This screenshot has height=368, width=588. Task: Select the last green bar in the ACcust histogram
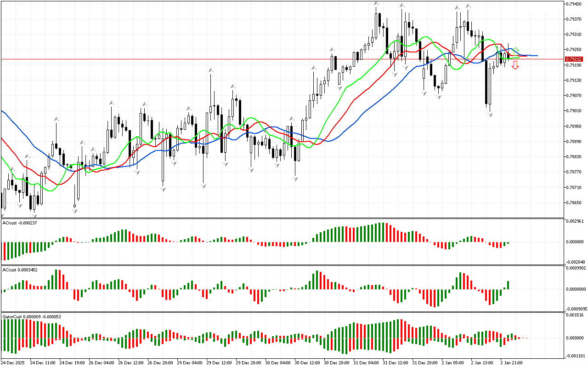click(x=509, y=285)
